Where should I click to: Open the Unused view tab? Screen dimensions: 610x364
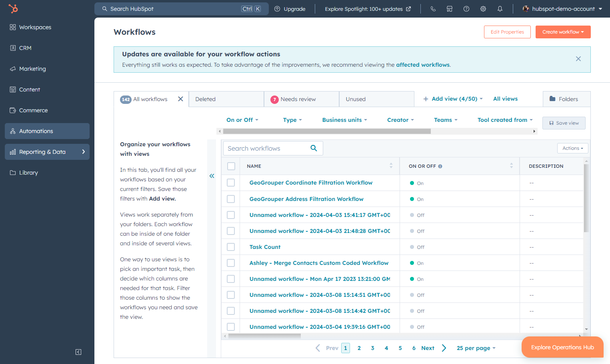377,99
